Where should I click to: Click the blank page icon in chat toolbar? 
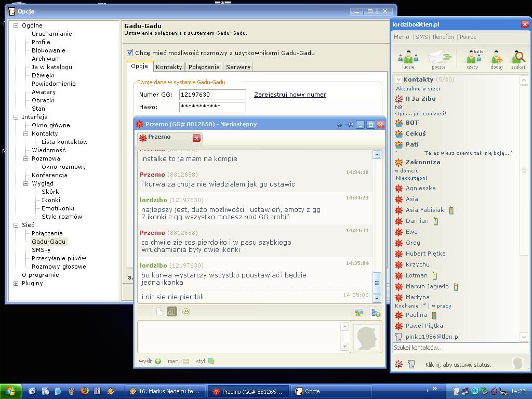click(x=159, y=311)
